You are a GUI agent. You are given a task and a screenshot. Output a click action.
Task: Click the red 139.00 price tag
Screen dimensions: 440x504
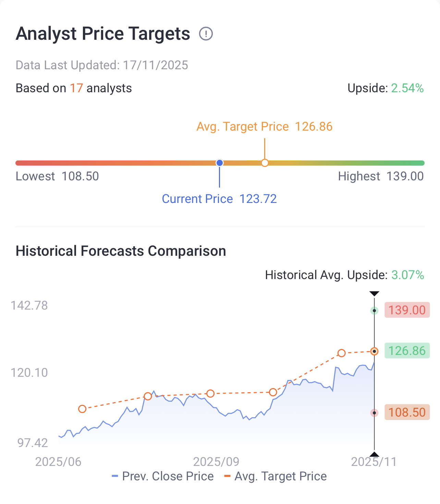pyautogui.click(x=407, y=310)
